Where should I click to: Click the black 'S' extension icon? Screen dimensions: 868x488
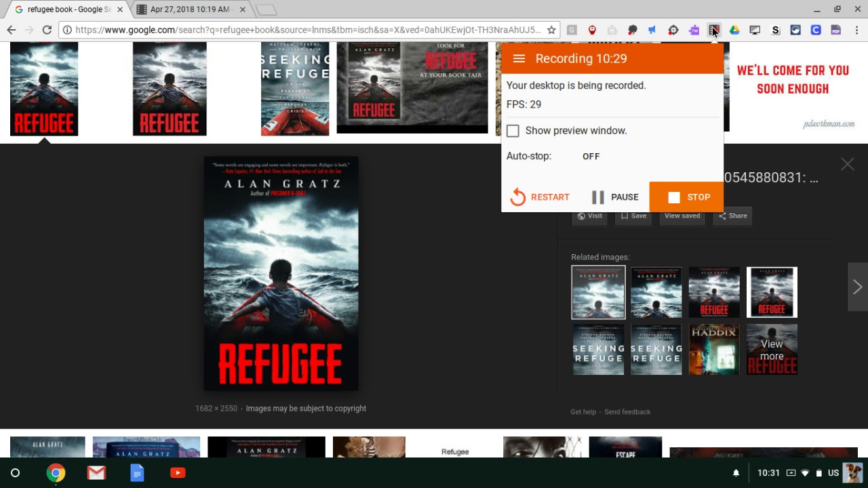(775, 30)
